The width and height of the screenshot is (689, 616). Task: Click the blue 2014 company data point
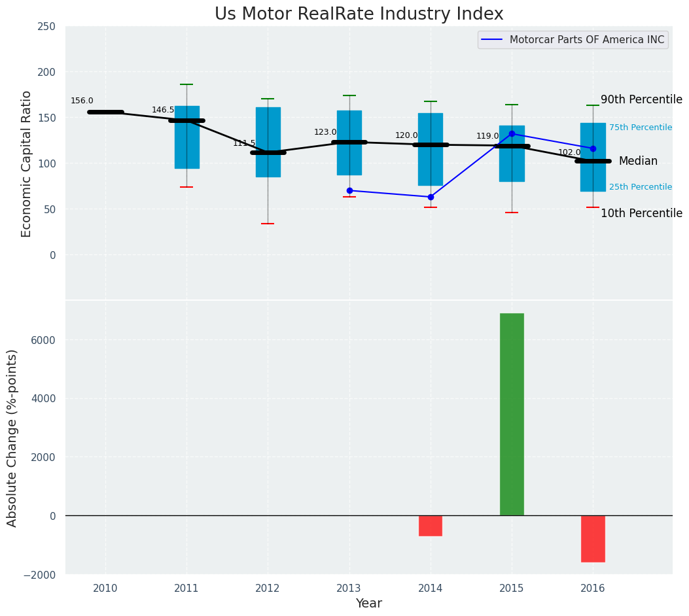tap(431, 197)
